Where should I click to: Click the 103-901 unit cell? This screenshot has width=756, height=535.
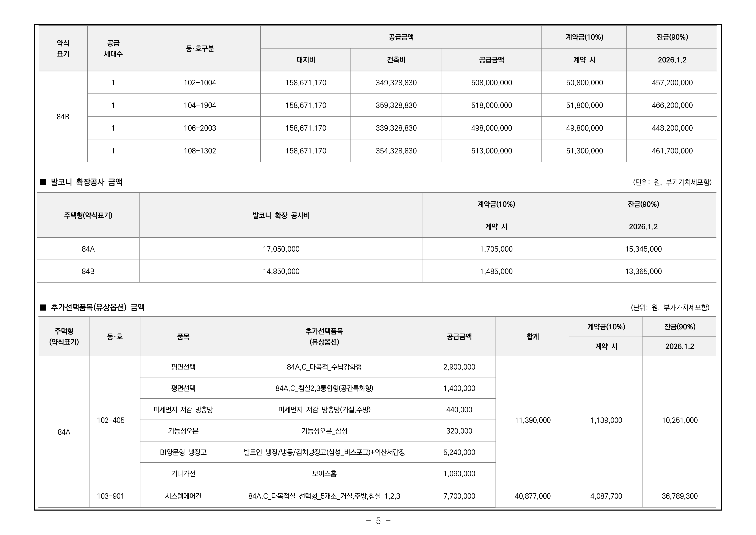point(111,496)
